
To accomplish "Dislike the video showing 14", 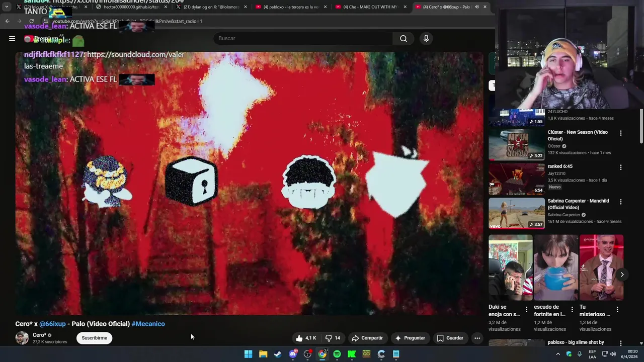I will coord(333,338).
